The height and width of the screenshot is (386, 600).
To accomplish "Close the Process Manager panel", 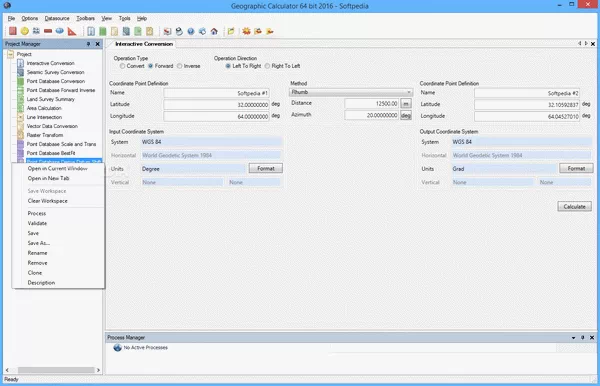I will pyautogui.click(x=592, y=337).
